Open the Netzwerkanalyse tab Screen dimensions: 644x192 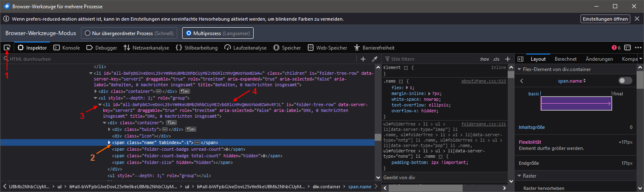click(x=146, y=48)
